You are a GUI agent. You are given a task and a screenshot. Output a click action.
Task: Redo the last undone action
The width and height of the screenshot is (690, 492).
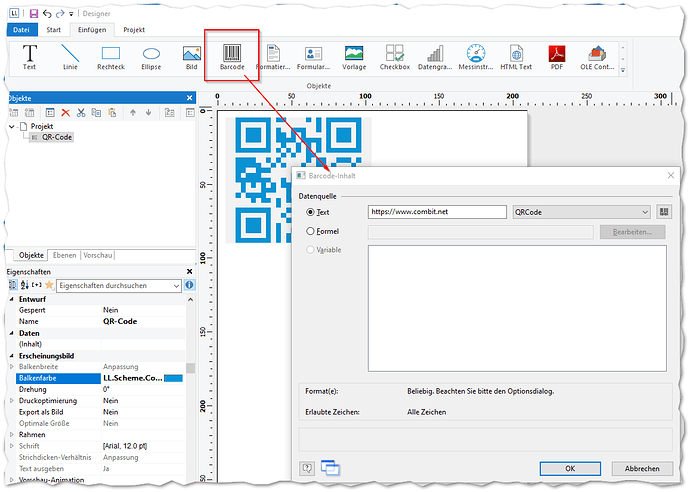60,14
